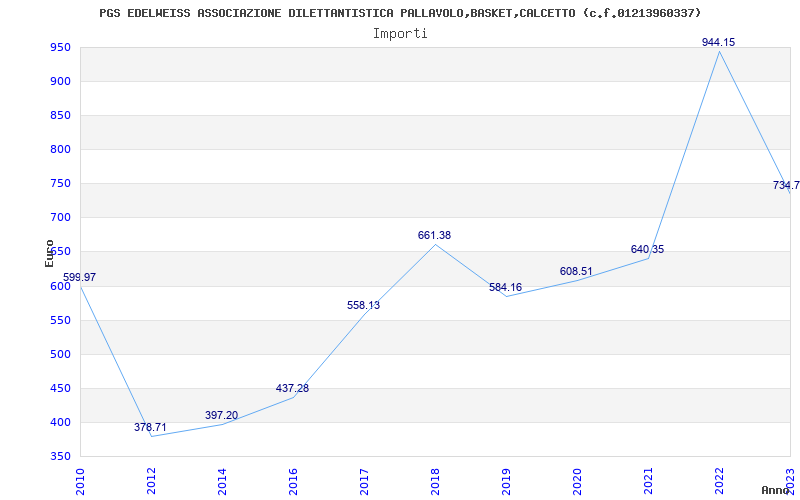Click the 500 y-axis tick label

pyautogui.click(x=60, y=355)
